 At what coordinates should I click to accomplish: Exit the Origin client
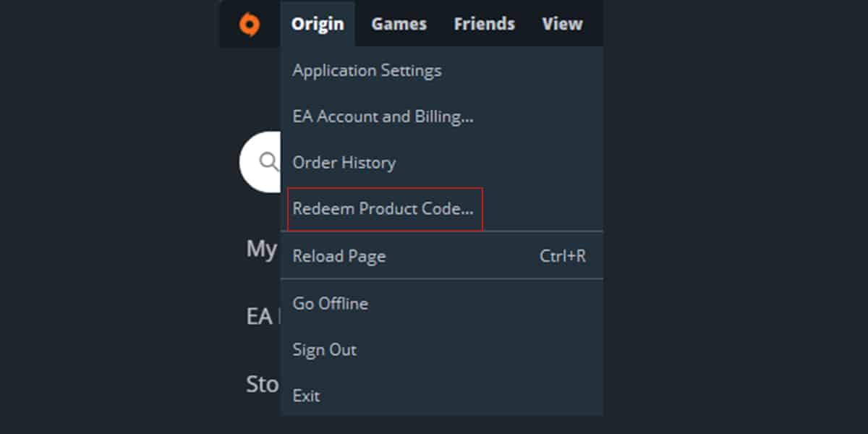click(x=305, y=395)
